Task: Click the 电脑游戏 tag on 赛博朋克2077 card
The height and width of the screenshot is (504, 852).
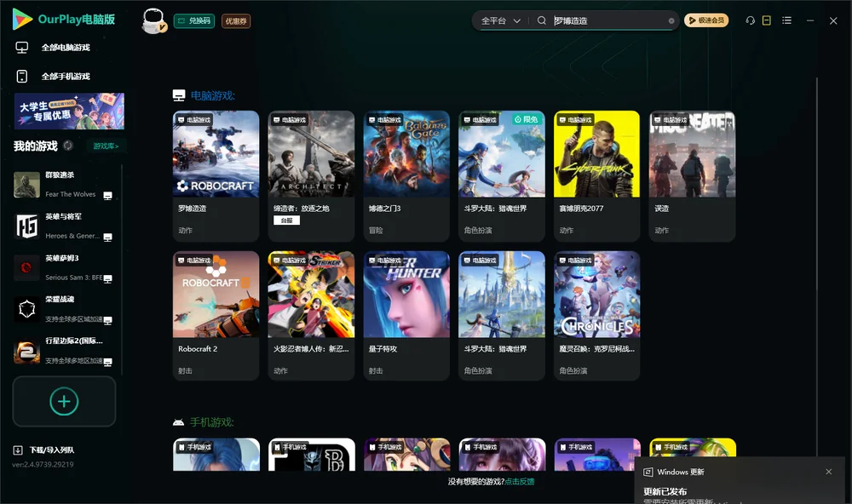Action: click(x=574, y=119)
